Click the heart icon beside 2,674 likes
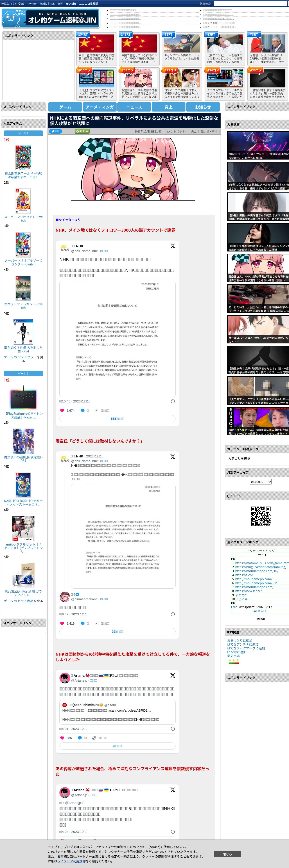Image resolution: width=289 pixels, height=868 pixels. (x=62, y=410)
